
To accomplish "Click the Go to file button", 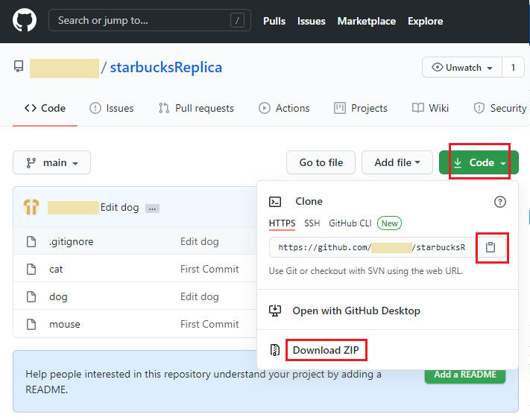I will tap(321, 162).
